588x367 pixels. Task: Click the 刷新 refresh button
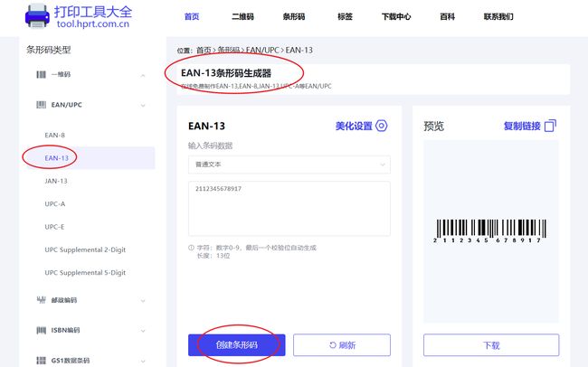342,345
